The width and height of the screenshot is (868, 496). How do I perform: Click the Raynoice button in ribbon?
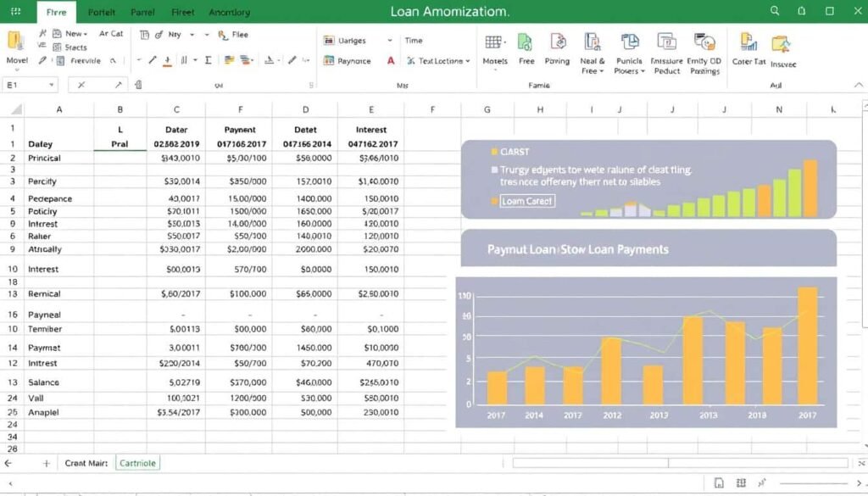click(348, 61)
